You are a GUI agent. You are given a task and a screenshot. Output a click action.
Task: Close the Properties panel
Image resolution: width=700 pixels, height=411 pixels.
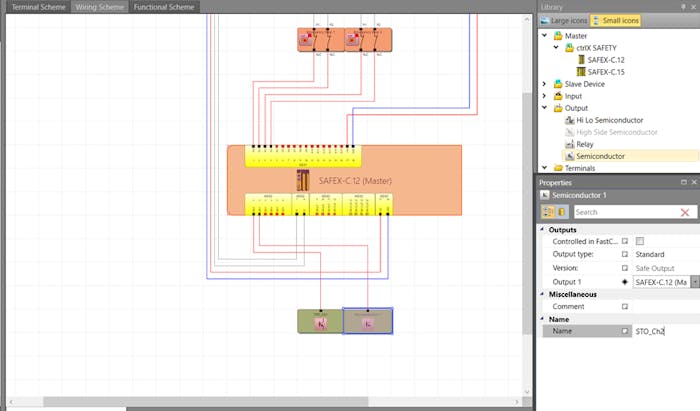[x=694, y=182]
